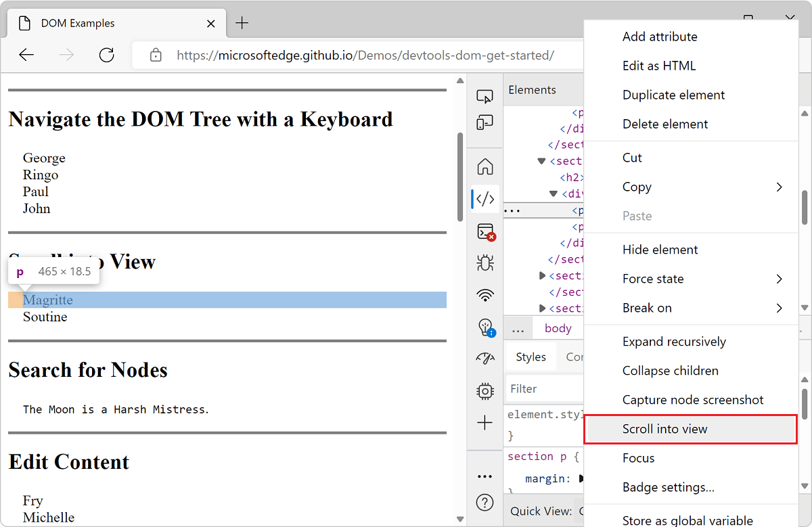The width and height of the screenshot is (812, 527).
Task: Select the debugger bug icon
Action: click(x=484, y=263)
